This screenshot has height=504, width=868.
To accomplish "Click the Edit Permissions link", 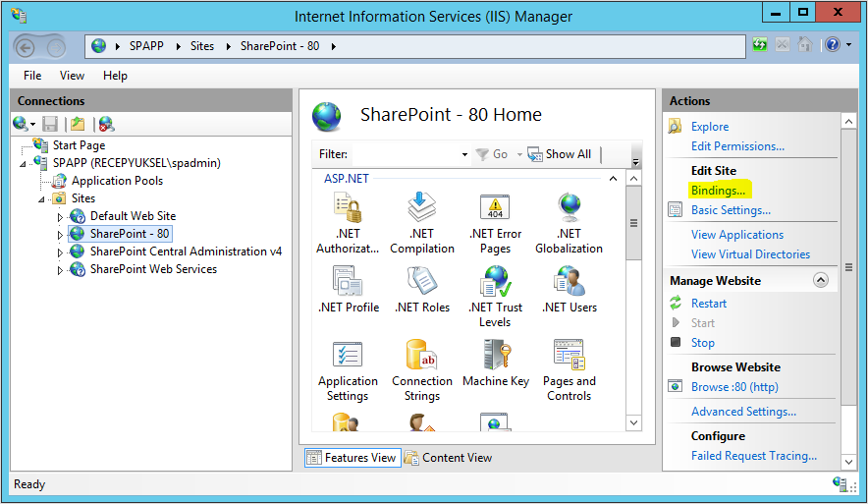I will click(x=737, y=146).
